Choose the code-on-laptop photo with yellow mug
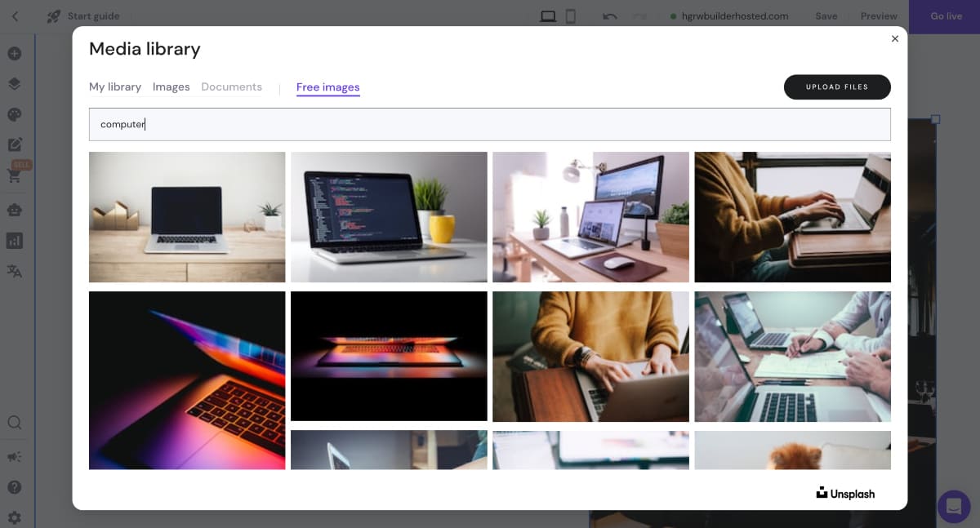Viewport: 980px width, 528px height. (389, 217)
